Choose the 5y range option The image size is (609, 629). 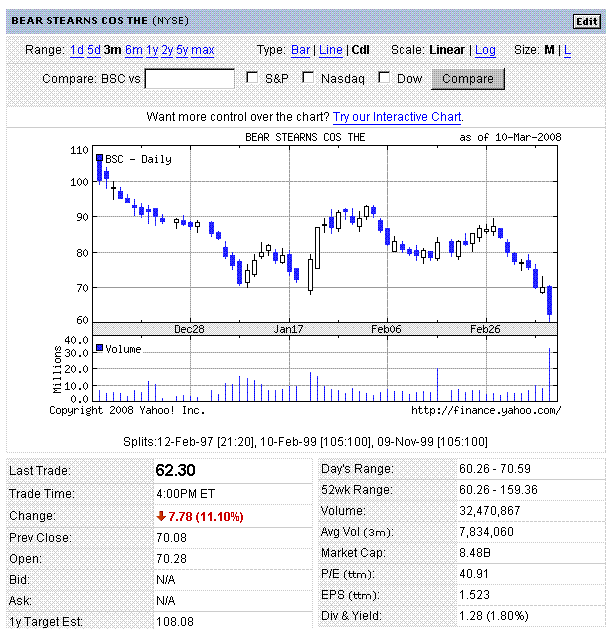click(x=182, y=50)
